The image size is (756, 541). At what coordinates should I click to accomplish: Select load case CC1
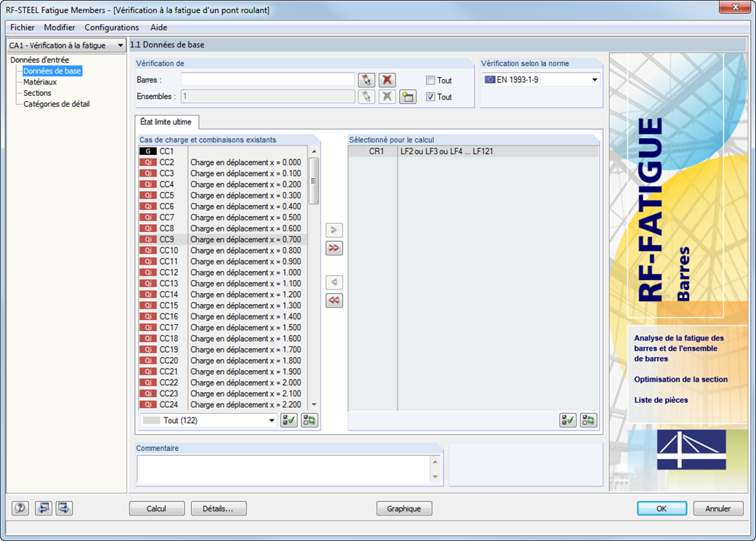click(x=222, y=151)
